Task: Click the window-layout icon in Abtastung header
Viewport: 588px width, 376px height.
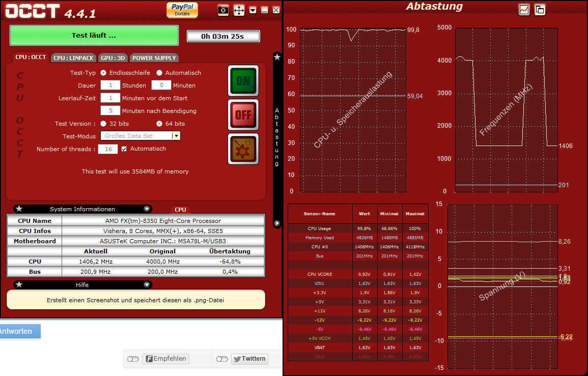Action: pyautogui.click(x=540, y=10)
